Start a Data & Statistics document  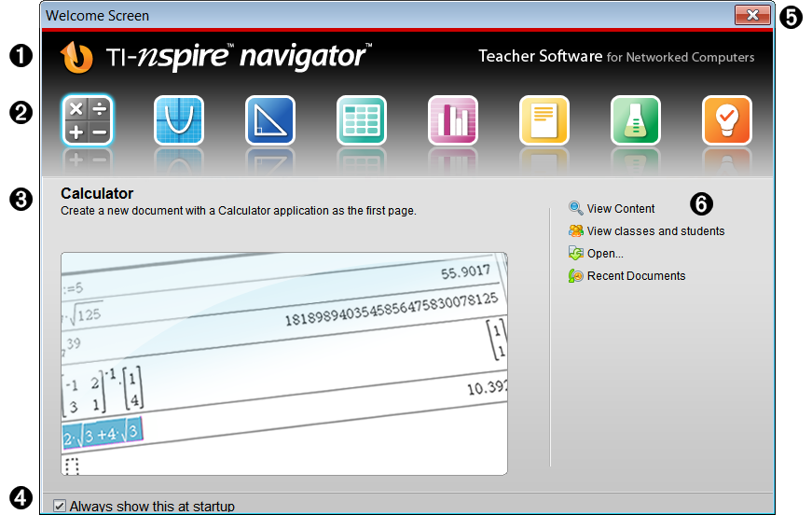tap(452, 121)
